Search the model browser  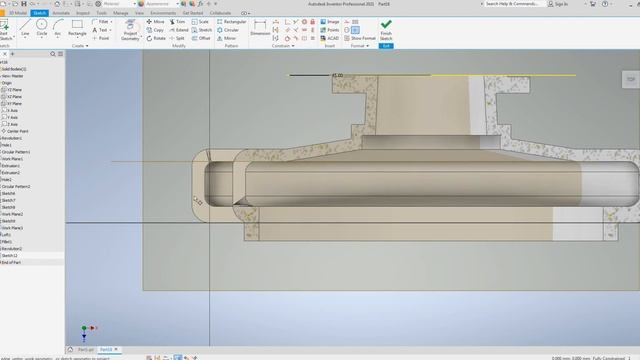(x=53, y=54)
